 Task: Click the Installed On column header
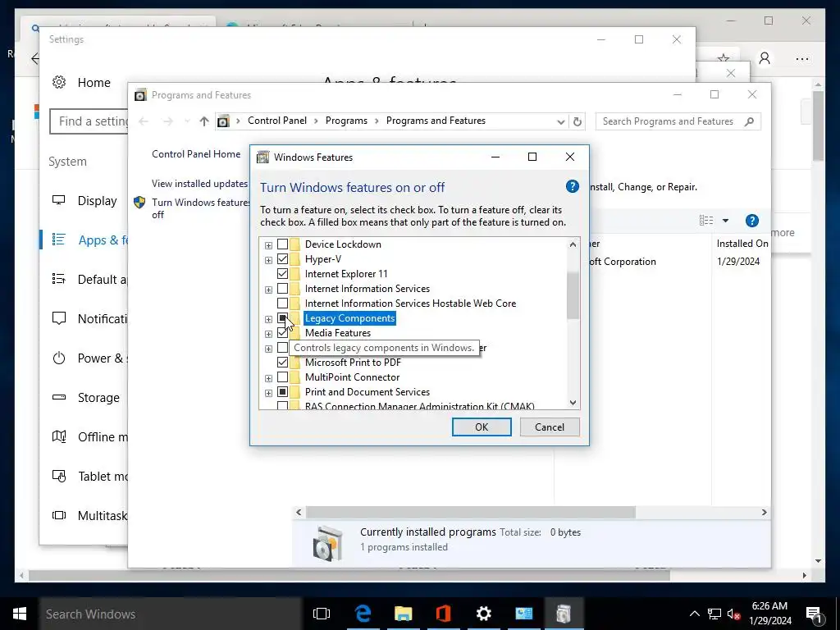(x=742, y=243)
